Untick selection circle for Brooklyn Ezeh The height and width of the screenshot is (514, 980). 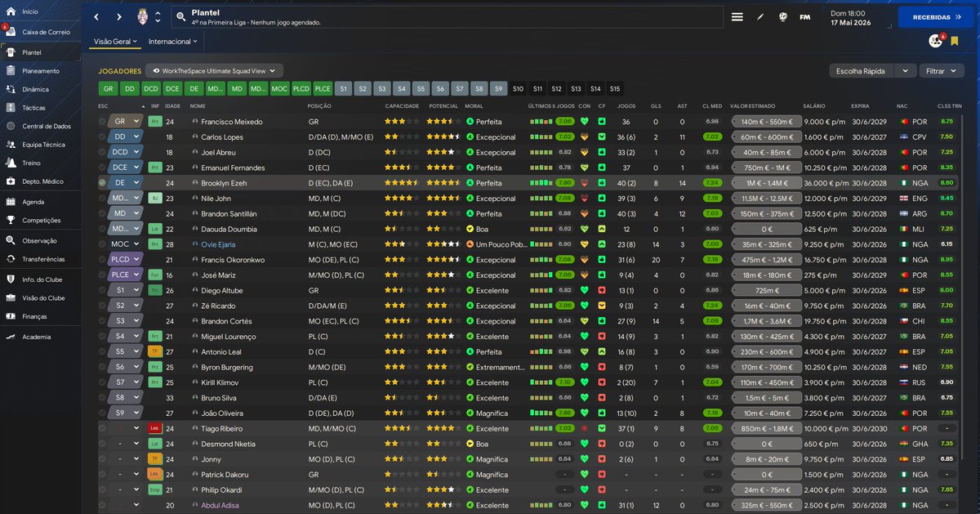coord(102,183)
